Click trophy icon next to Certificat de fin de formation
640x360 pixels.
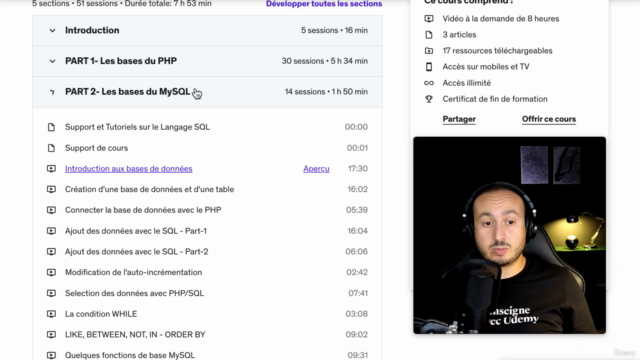429,99
